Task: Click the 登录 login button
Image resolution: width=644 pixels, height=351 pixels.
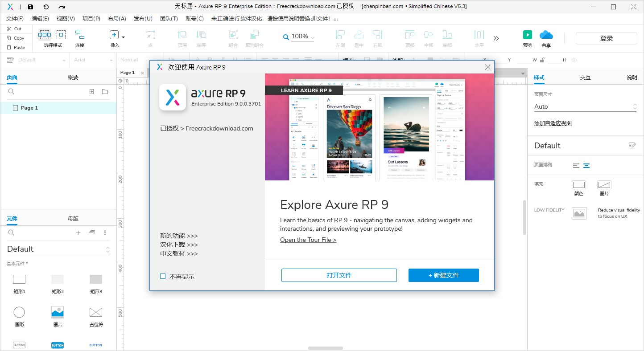Action: [x=607, y=38]
